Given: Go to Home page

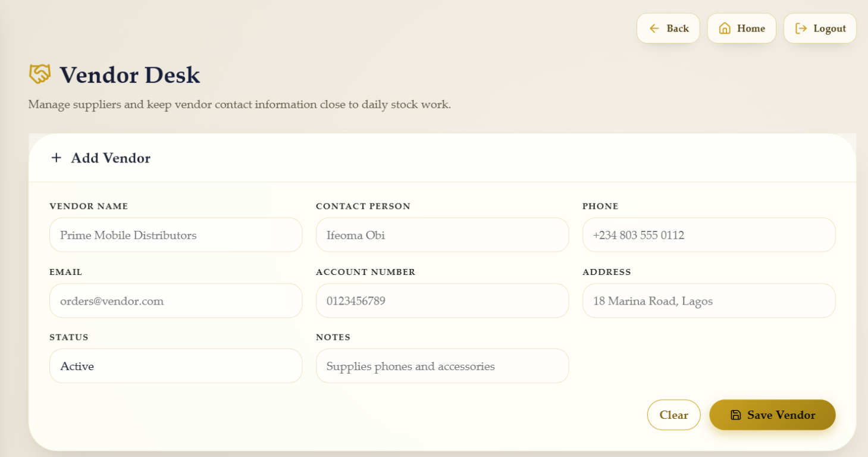Looking at the screenshot, I should (741, 29).
